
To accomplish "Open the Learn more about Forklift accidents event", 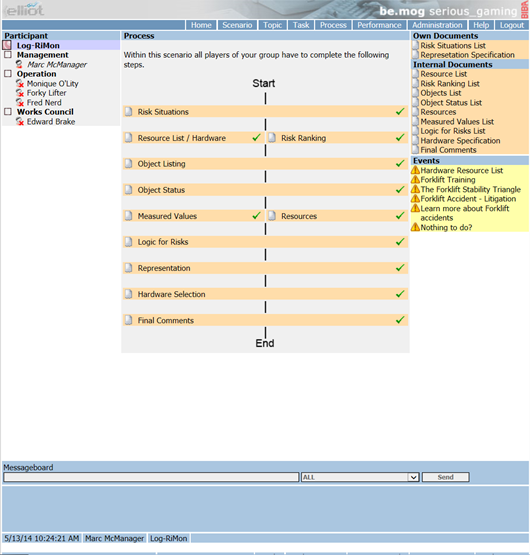I will tap(465, 213).
